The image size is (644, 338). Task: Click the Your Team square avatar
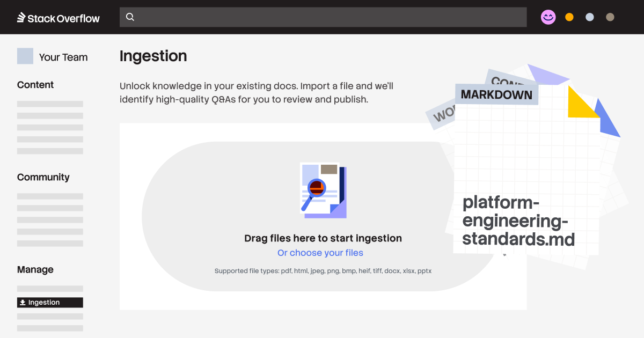pos(25,56)
